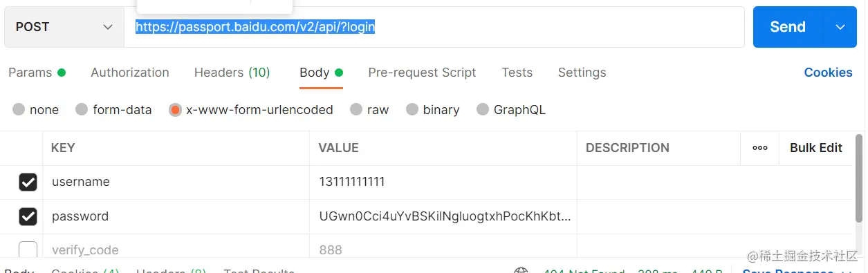Open the Authorization tab
This screenshot has width=868, height=273.
click(130, 73)
